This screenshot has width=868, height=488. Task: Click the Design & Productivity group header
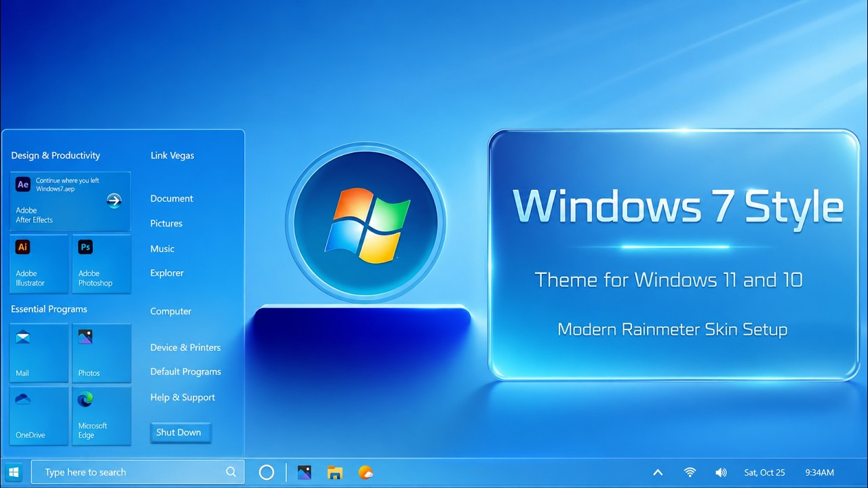[x=56, y=155]
